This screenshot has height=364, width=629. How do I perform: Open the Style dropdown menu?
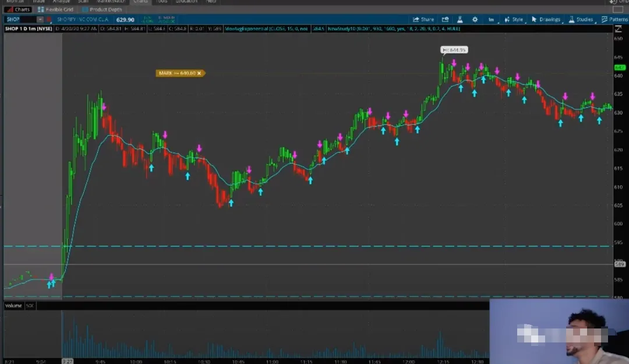(x=514, y=19)
